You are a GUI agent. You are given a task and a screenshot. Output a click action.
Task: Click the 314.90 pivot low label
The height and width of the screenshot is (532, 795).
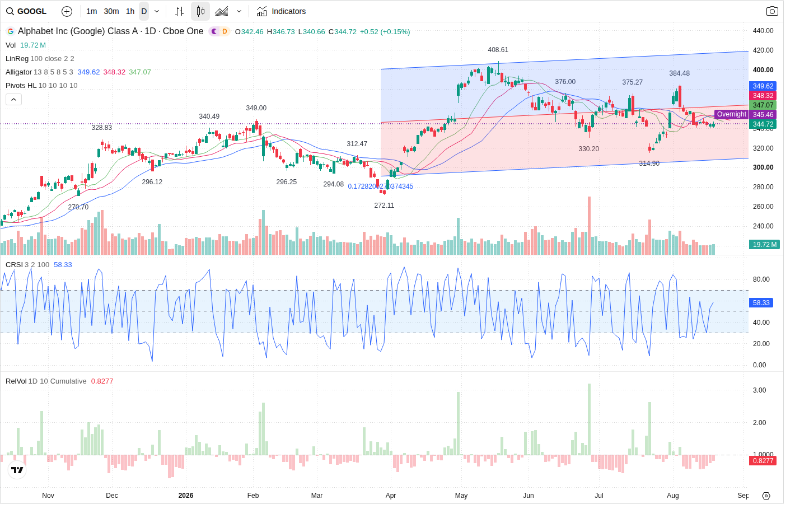point(649,164)
